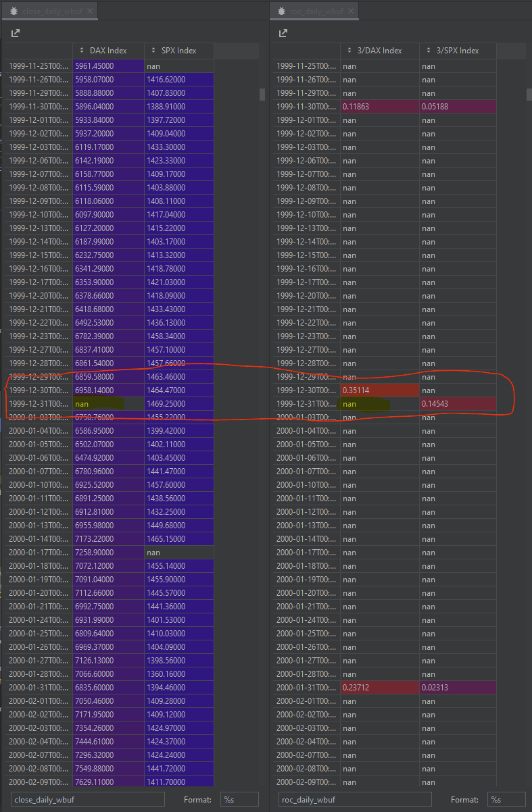Select the SPX nan cell in 1999-11-25 row, left table
The width and height of the screenshot is (532, 812).
tap(179, 66)
